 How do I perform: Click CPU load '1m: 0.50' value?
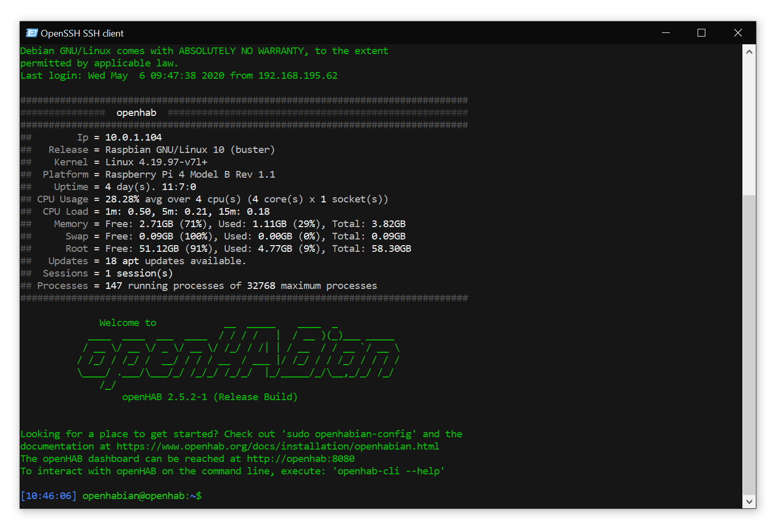128,212
